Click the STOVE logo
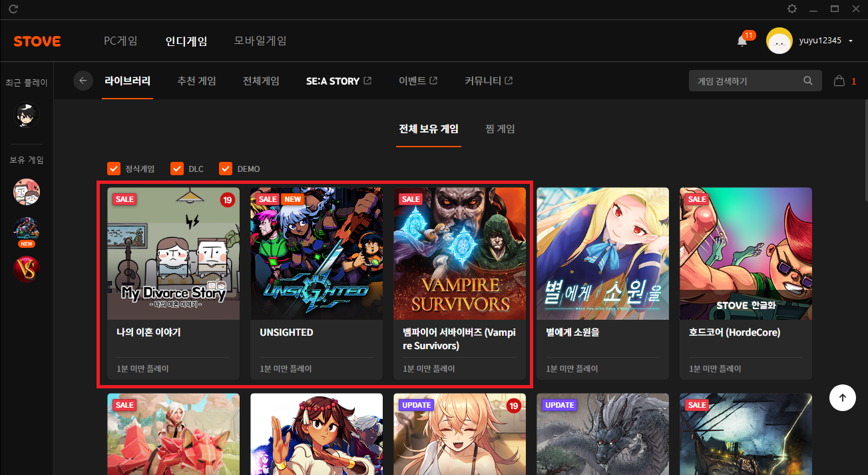868x475 pixels. 37,41
